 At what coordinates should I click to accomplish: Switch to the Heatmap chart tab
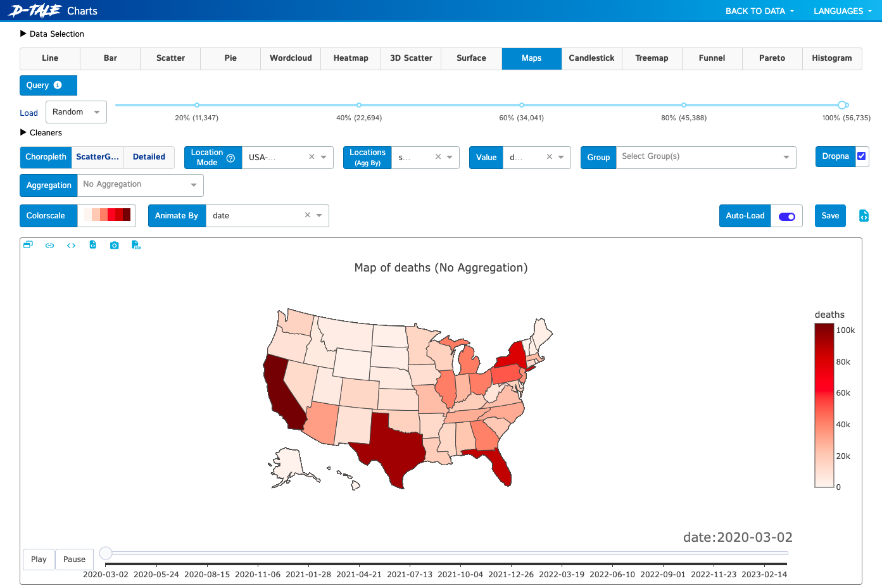click(x=351, y=58)
